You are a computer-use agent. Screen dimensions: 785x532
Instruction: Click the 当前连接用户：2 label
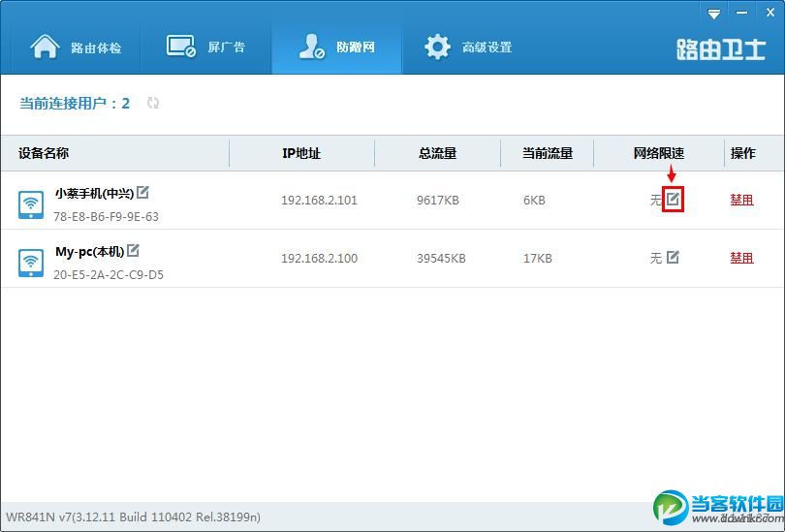[75, 103]
